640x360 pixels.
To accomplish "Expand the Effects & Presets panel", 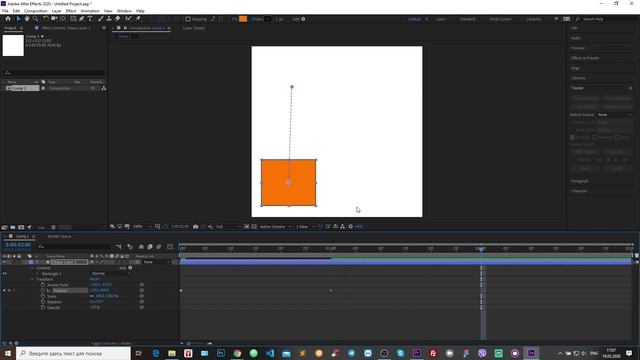I will pyautogui.click(x=584, y=58).
